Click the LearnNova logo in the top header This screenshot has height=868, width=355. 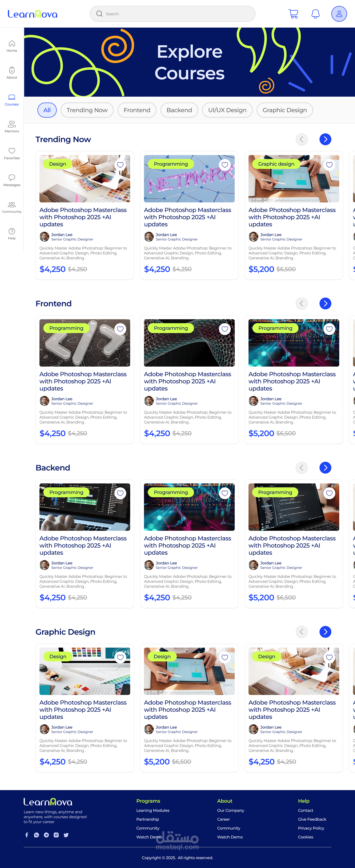click(x=32, y=14)
